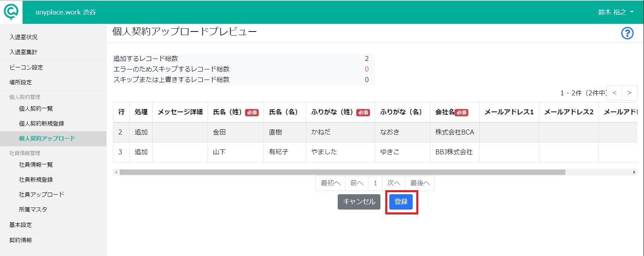644x256 pixels.
Task: Click 追加 in row 3
Action: tap(141, 152)
